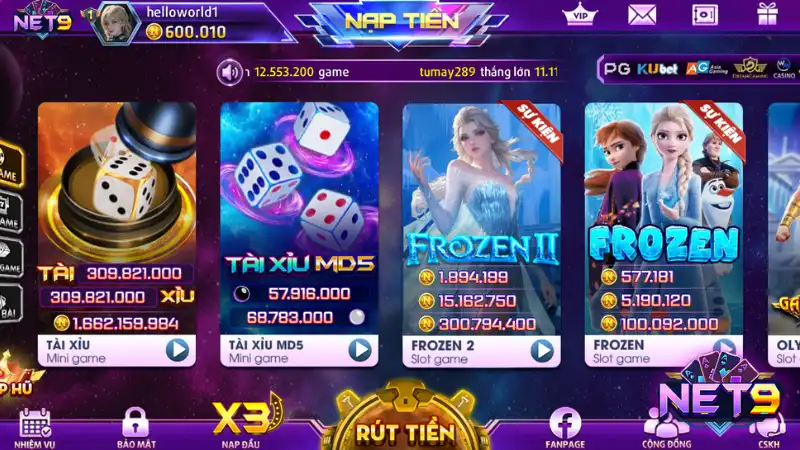Open helloworld1 profile avatar
Screen dimensions: 800x450
coord(118,23)
